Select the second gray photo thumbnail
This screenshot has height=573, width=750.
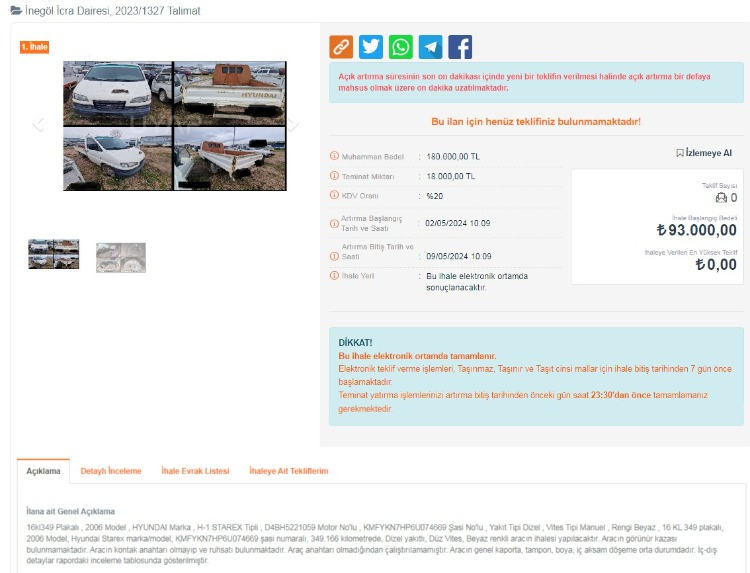[121, 258]
